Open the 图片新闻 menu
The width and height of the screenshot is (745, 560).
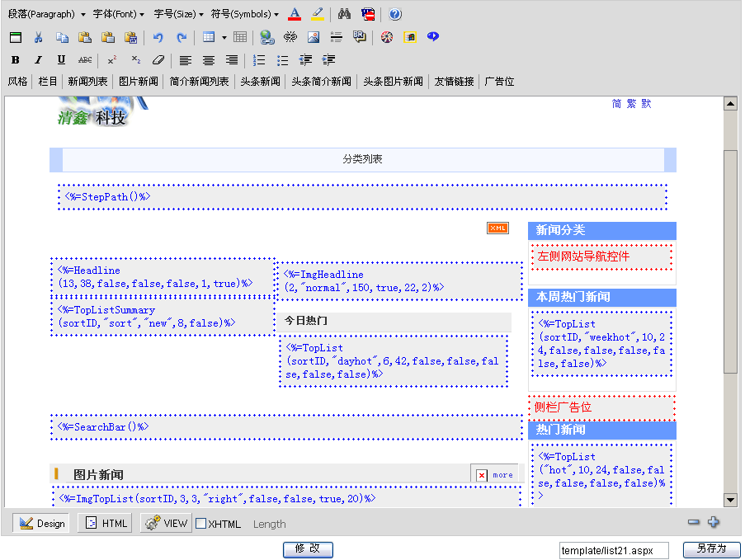click(139, 82)
